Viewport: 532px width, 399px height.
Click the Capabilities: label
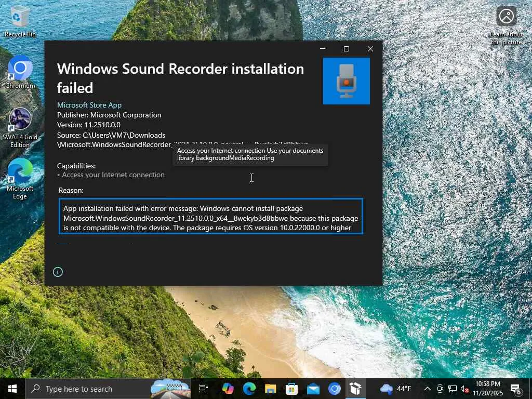[76, 166]
